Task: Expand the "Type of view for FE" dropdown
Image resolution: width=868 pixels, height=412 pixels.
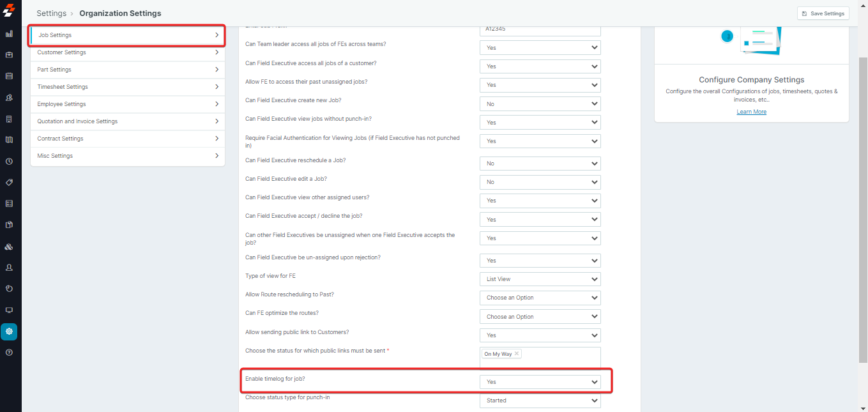Action: pyautogui.click(x=540, y=279)
